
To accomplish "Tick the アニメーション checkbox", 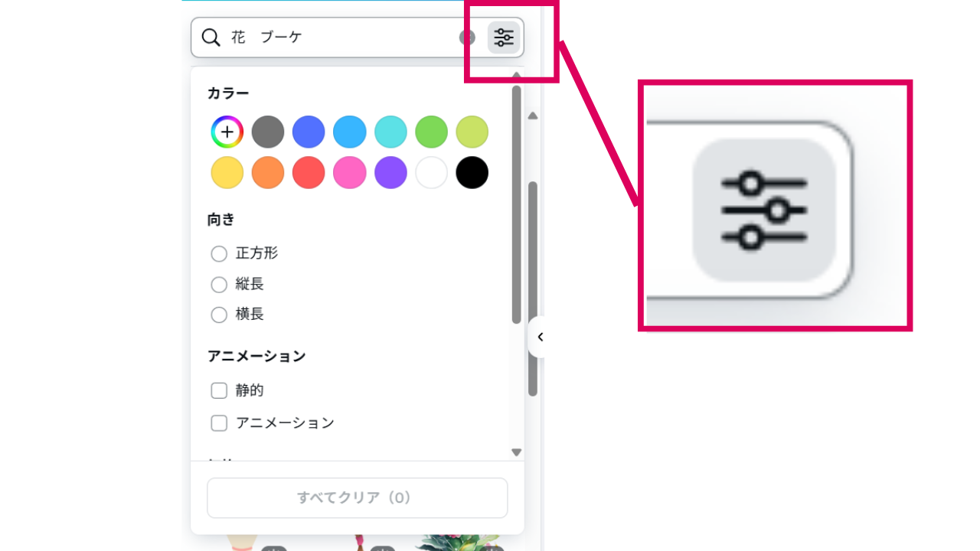I will click(219, 423).
